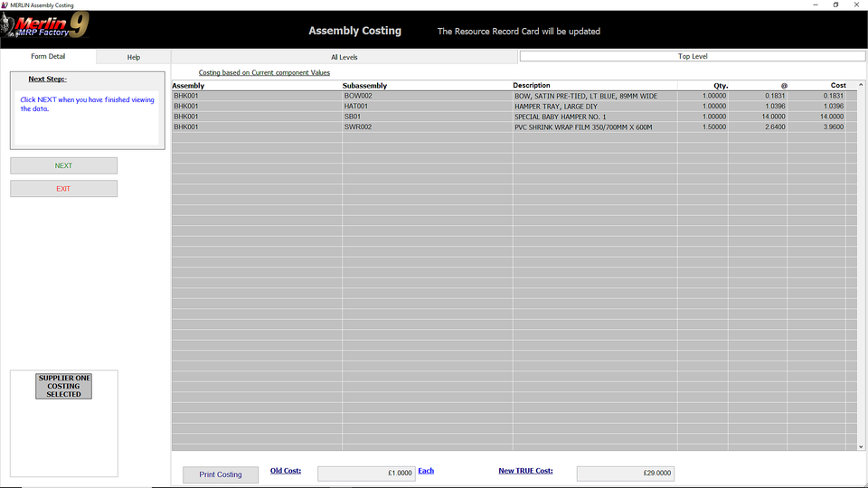Select the Form Detail tab
This screenshot has height=488, width=868.
pos(48,56)
